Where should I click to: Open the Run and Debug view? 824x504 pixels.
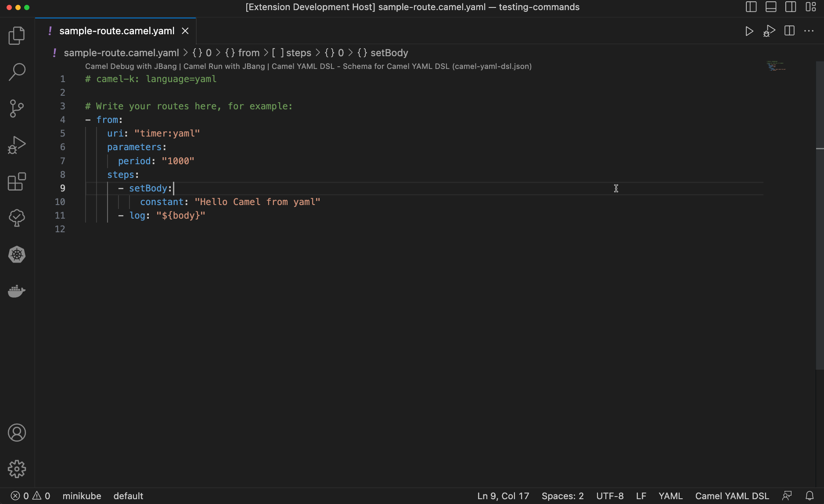(x=17, y=145)
